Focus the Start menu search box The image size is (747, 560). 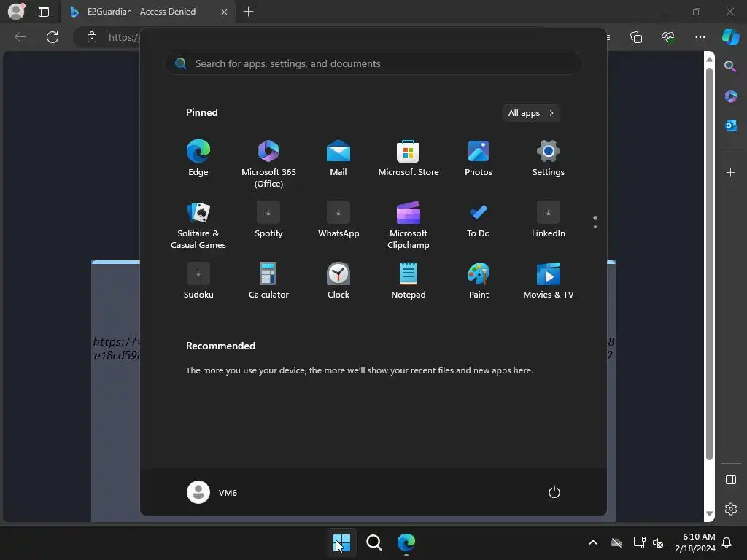(x=373, y=63)
